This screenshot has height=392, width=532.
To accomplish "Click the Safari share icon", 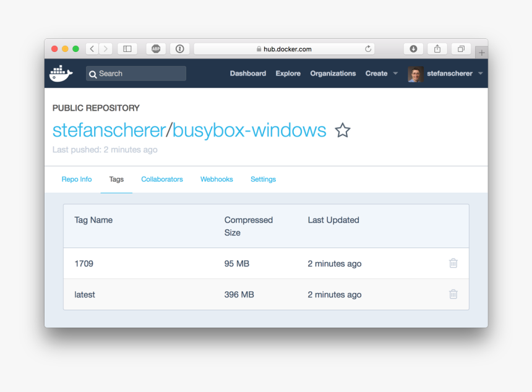I will click(x=437, y=48).
